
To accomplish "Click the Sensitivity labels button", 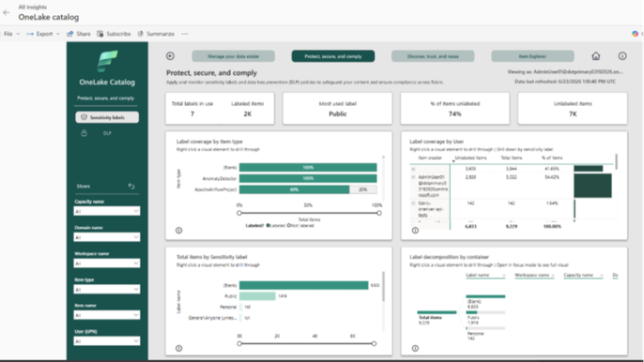I will click(107, 117).
